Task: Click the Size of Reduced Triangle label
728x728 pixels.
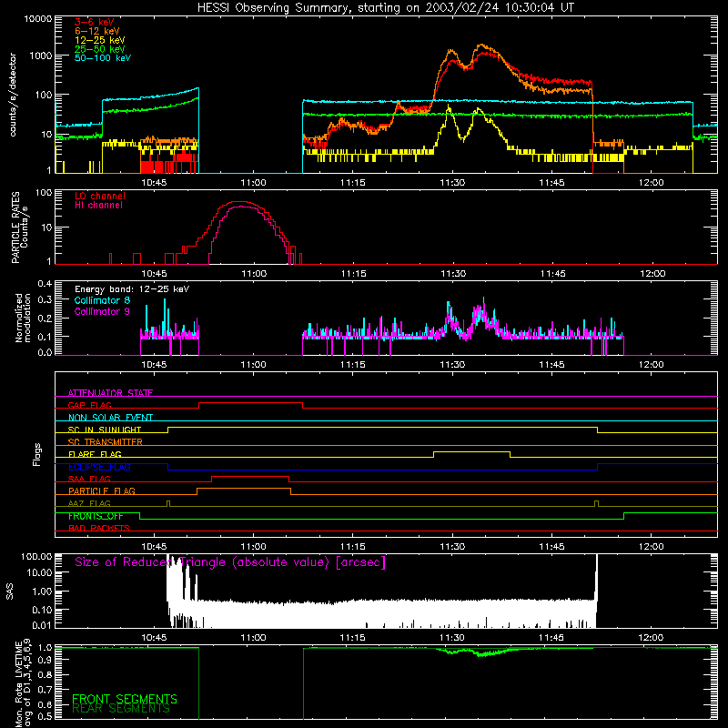Action: click(x=230, y=562)
